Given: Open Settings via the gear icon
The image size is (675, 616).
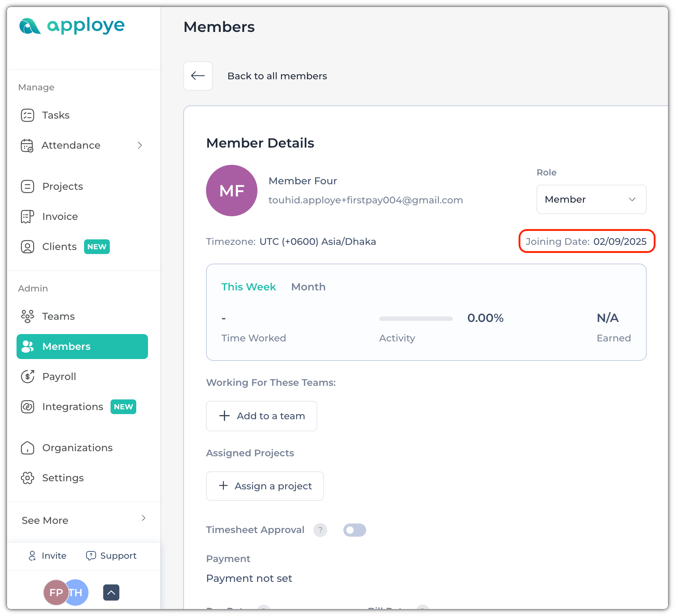Looking at the screenshot, I should coord(28,478).
